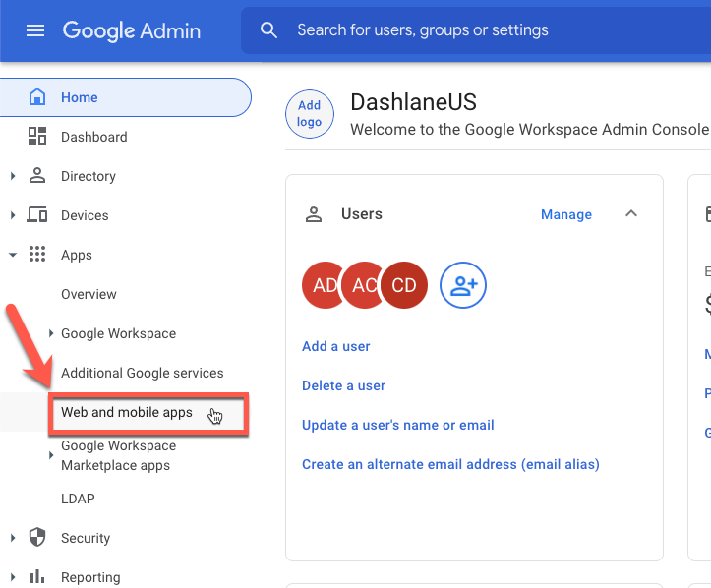Click the Add logo circle
The image size is (711, 588).
click(310, 114)
